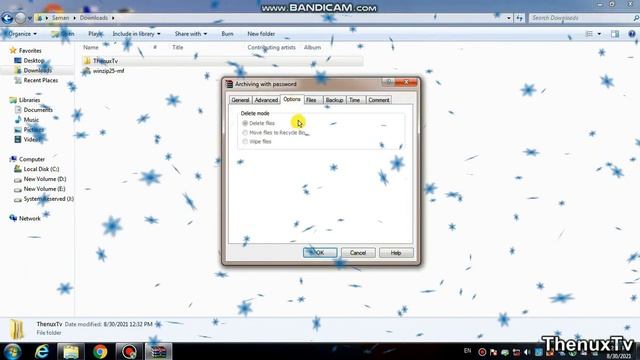Open Desktop in Favorites

pos(33,60)
